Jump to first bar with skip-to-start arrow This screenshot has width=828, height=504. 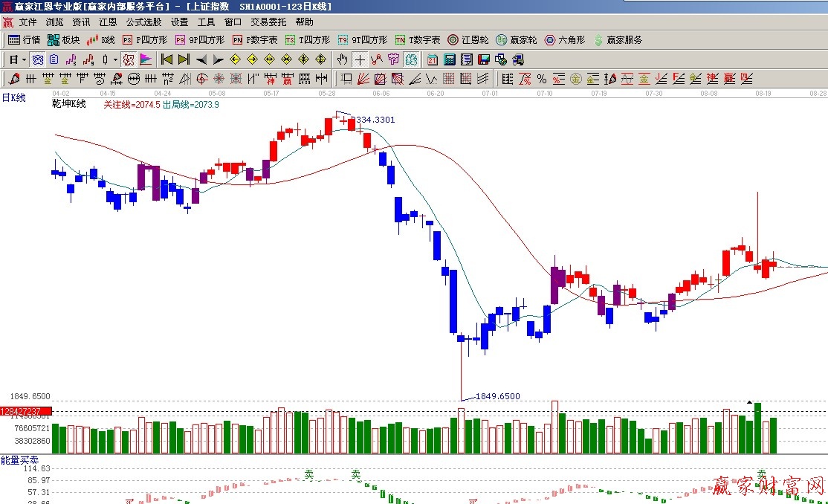pyautogui.click(x=166, y=59)
